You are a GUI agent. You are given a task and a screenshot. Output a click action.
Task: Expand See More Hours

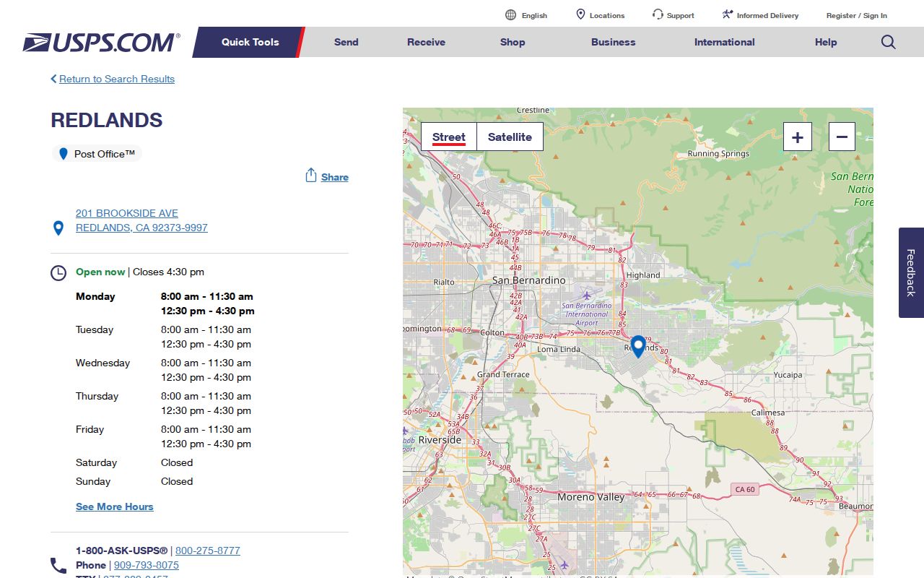click(x=115, y=506)
